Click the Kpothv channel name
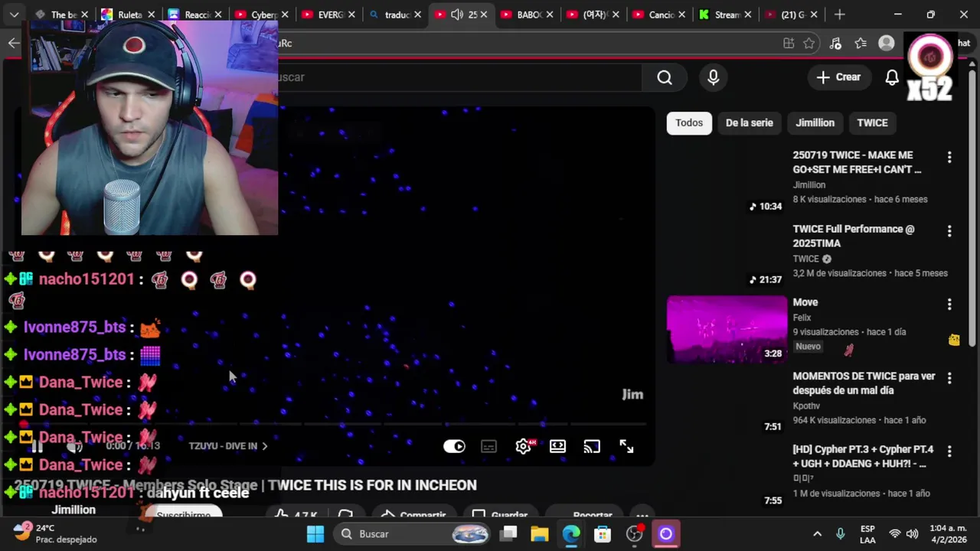980x551 pixels. 806,406
